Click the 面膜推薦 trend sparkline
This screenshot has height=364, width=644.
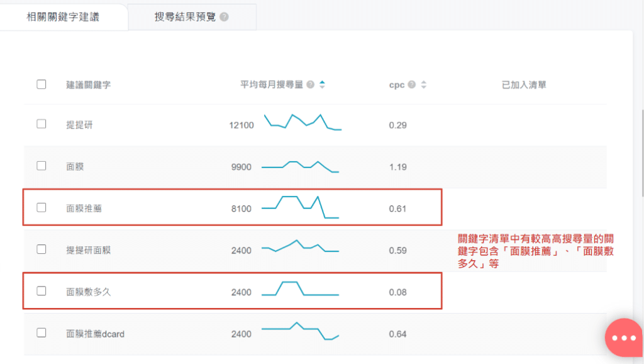[300, 207]
